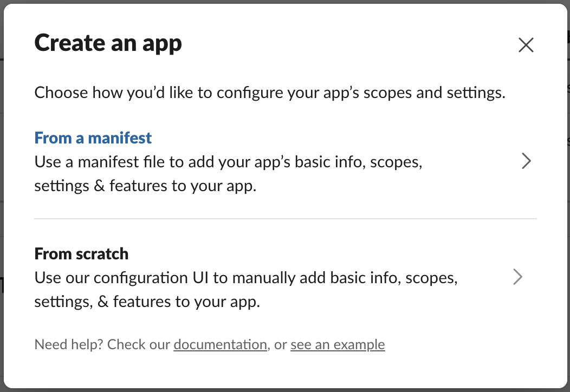
Task: Click the Create an app dialog title
Action: 108,43
